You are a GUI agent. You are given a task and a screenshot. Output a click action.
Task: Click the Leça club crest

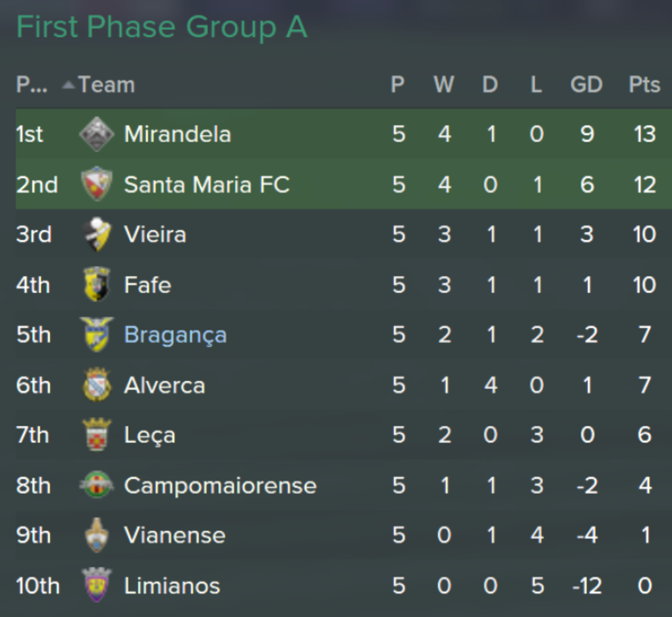96,435
